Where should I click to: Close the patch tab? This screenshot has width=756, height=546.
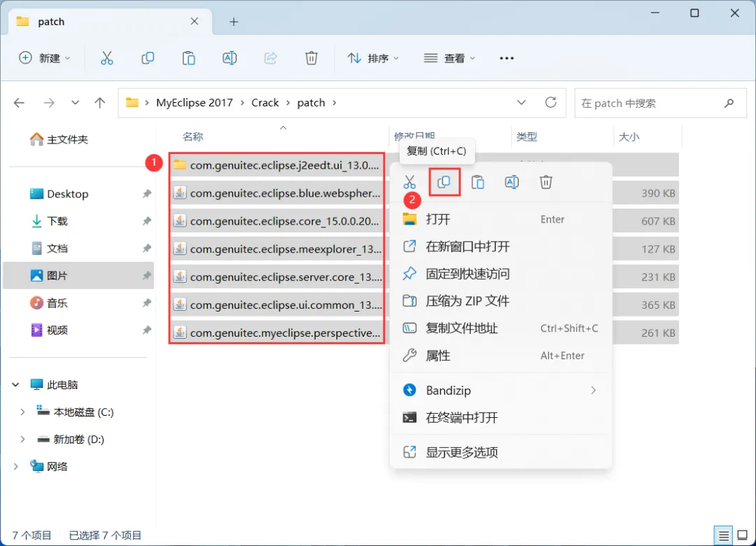coord(195,21)
